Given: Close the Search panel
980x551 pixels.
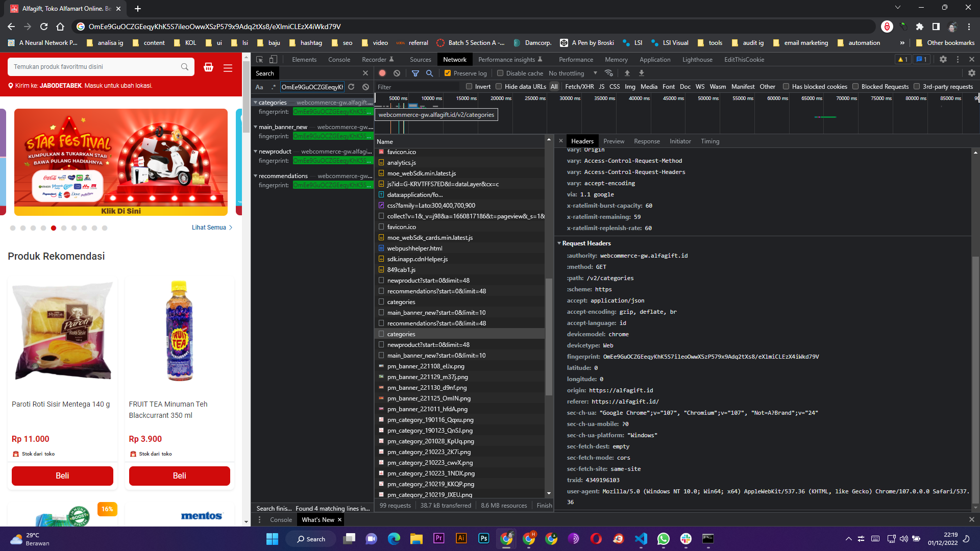Looking at the screenshot, I should click(x=365, y=73).
